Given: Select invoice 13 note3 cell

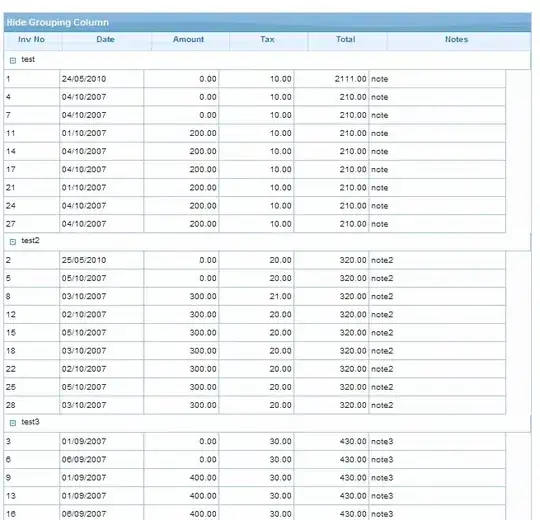Looking at the screenshot, I should (x=437, y=496).
